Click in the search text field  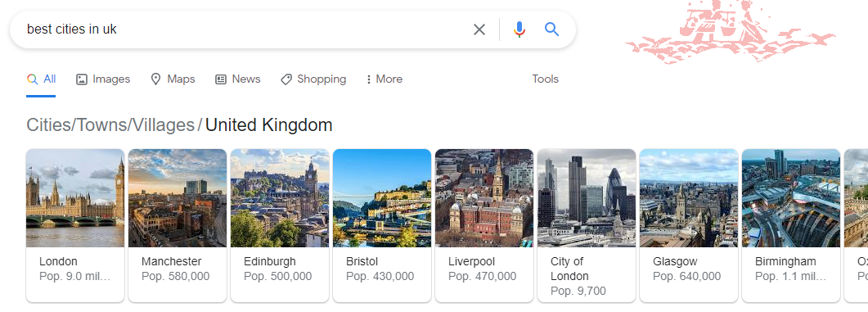[x=244, y=29]
